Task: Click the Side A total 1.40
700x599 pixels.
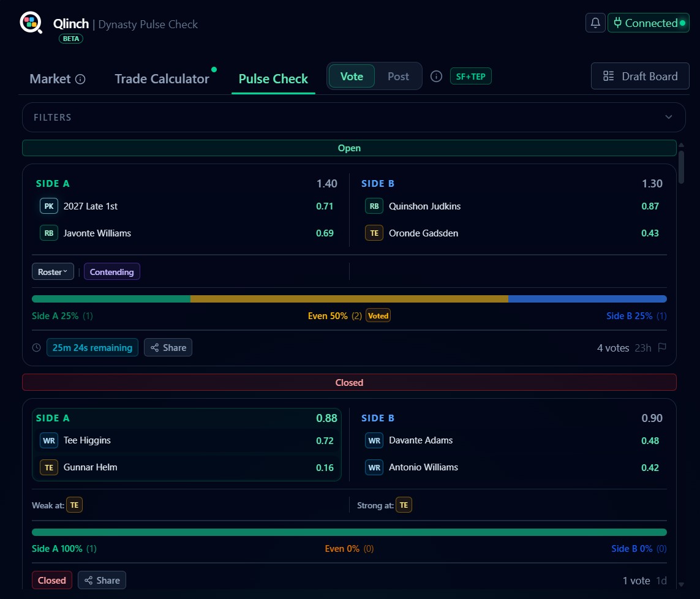Action: point(327,184)
